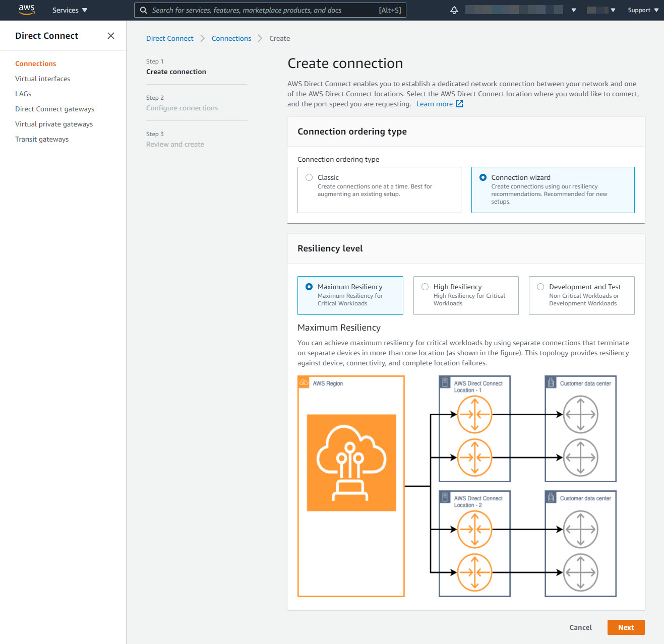Choose Maximum Resiliency level
The height and width of the screenshot is (644, 664).
(309, 287)
